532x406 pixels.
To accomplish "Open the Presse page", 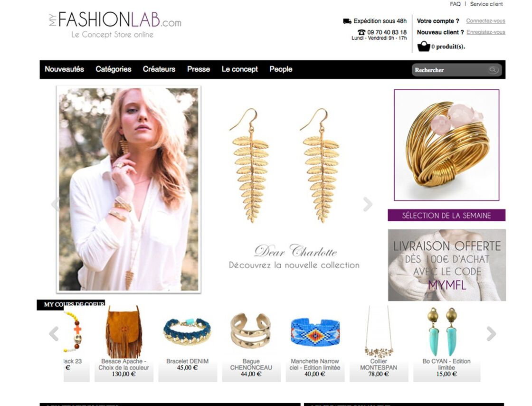I will [x=199, y=69].
